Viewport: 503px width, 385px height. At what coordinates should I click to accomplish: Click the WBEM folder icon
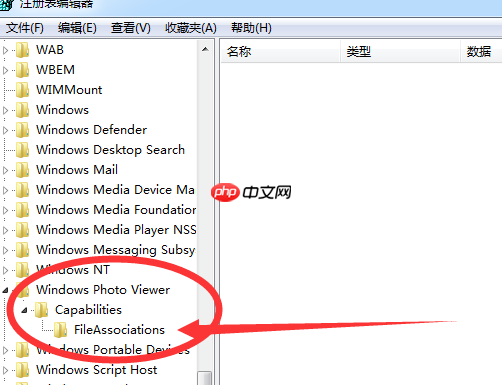coord(23,70)
